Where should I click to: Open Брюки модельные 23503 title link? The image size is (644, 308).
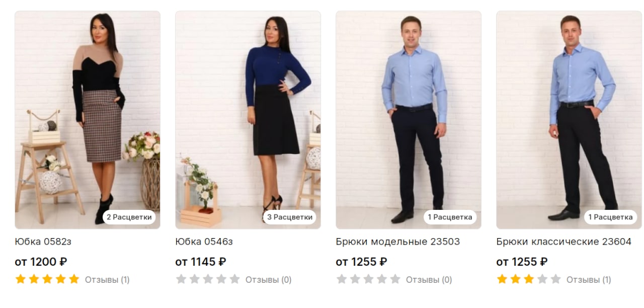[x=398, y=242]
